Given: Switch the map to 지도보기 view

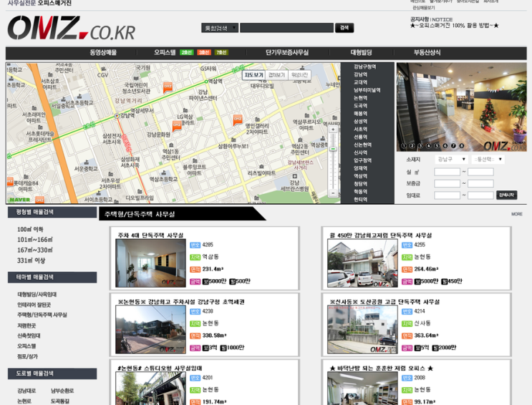Looking at the screenshot, I should point(254,75).
